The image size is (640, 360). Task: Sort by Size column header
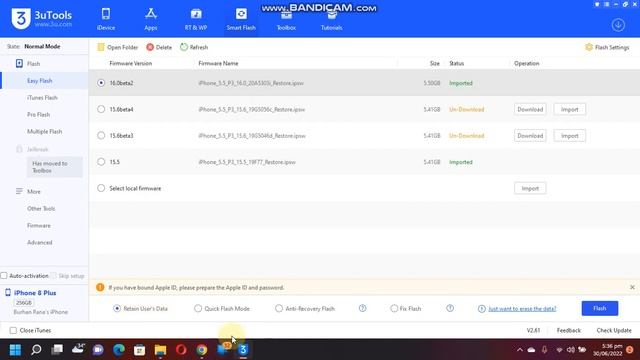[x=434, y=63]
